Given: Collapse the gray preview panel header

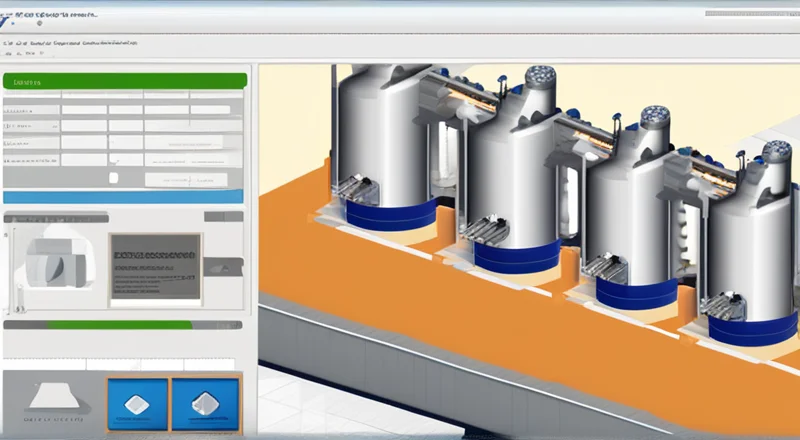Looking at the screenshot, I should (x=56, y=216).
